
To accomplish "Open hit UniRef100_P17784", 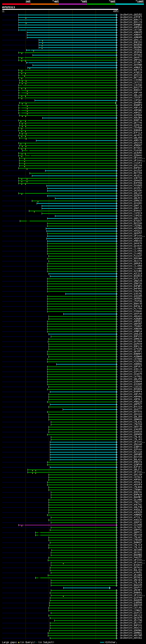I will pos(131,309).
